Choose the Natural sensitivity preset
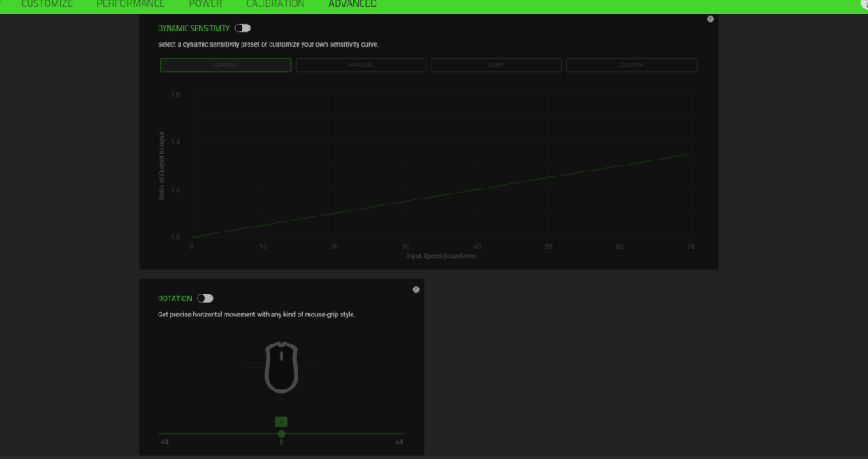Image resolution: width=868 pixels, height=459 pixels. (360, 65)
